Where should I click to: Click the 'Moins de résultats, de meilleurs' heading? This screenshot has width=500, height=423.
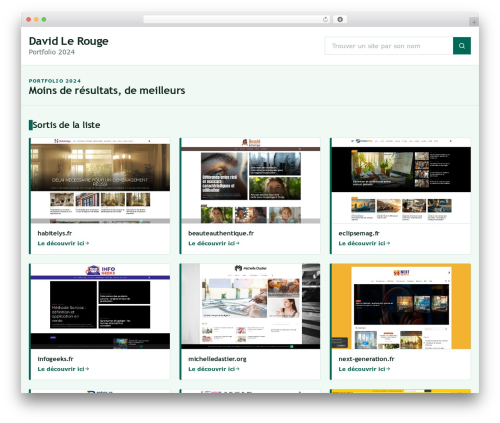tap(107, 90)
